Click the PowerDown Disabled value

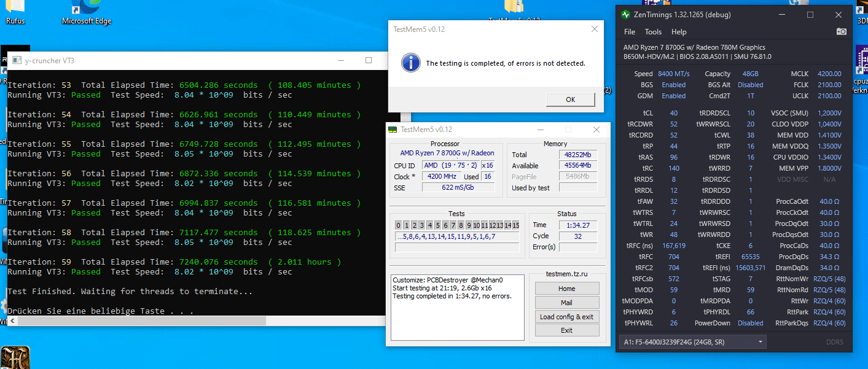pos(751,323)
